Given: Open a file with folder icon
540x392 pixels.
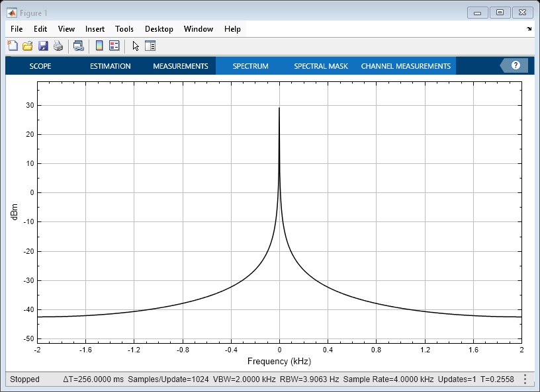Looking at the screenshot, I should 28,46.
